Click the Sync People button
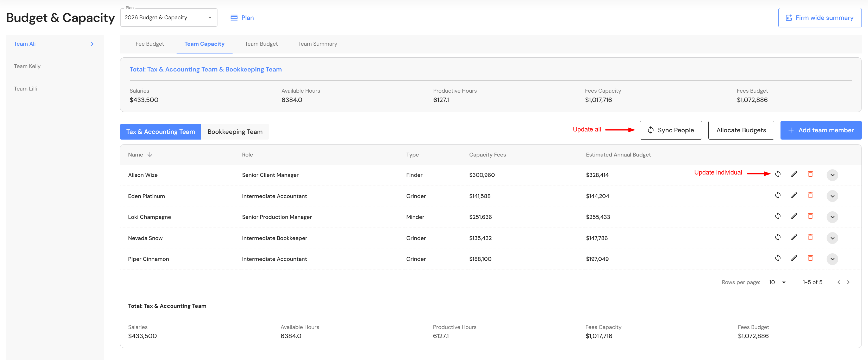 (671, 130)
